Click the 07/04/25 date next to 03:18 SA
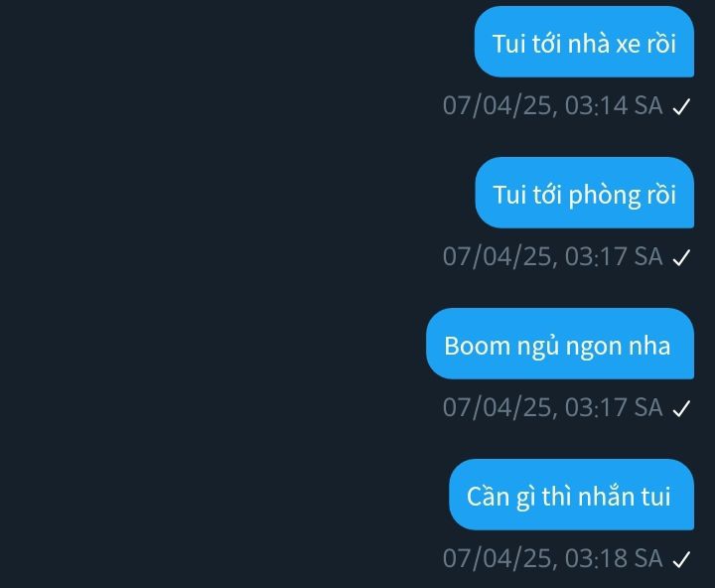 pos(498,558)
